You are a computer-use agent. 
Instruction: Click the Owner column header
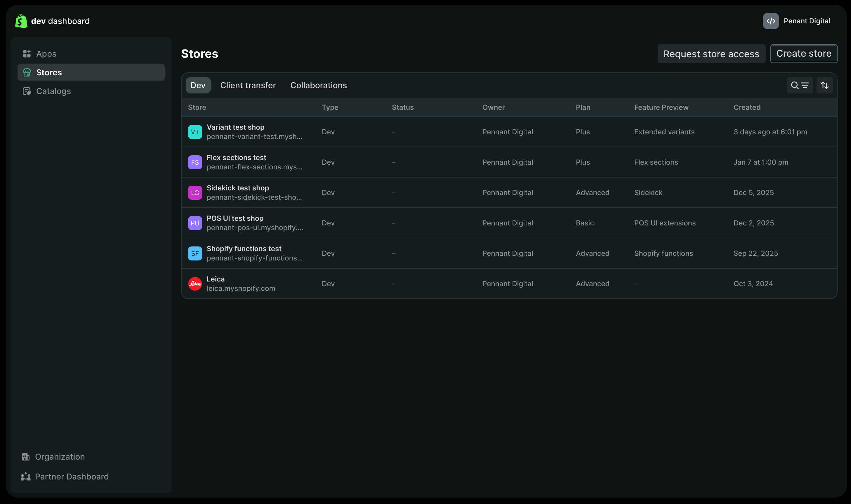click(494, 107)
